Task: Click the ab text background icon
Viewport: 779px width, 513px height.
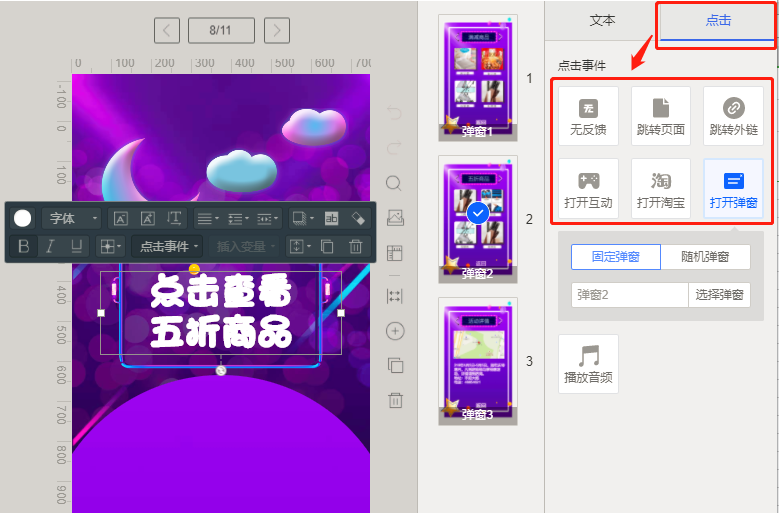Action: [x=331, y=218]
